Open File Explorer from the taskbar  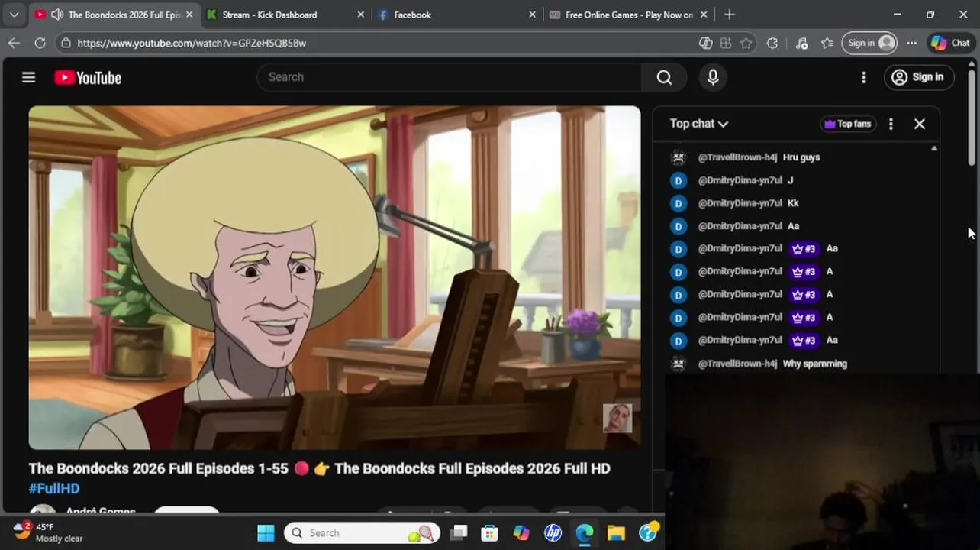coord(616,533)
